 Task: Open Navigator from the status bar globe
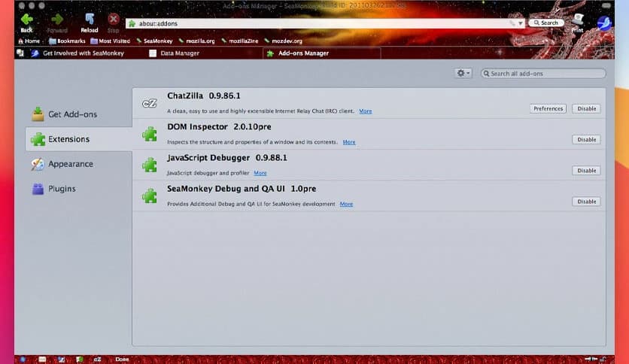click(23, 359)
